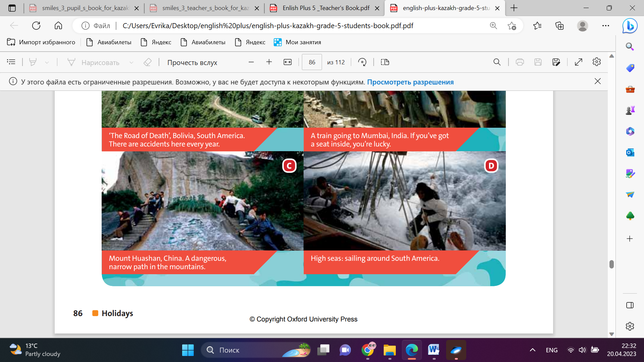Click the fit to width icon
The image size is (644, 362).
(287, 62)
